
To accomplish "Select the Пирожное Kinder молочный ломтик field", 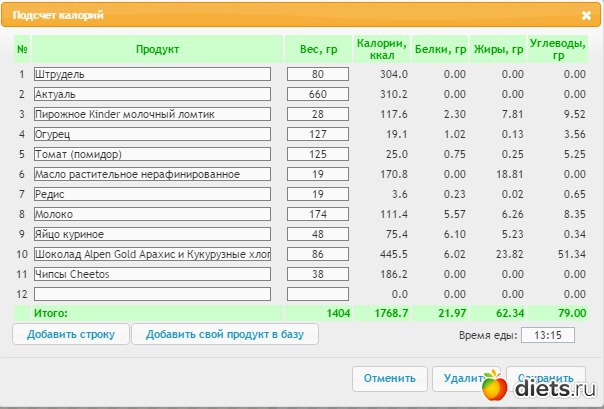I will [x=153, y=114].
